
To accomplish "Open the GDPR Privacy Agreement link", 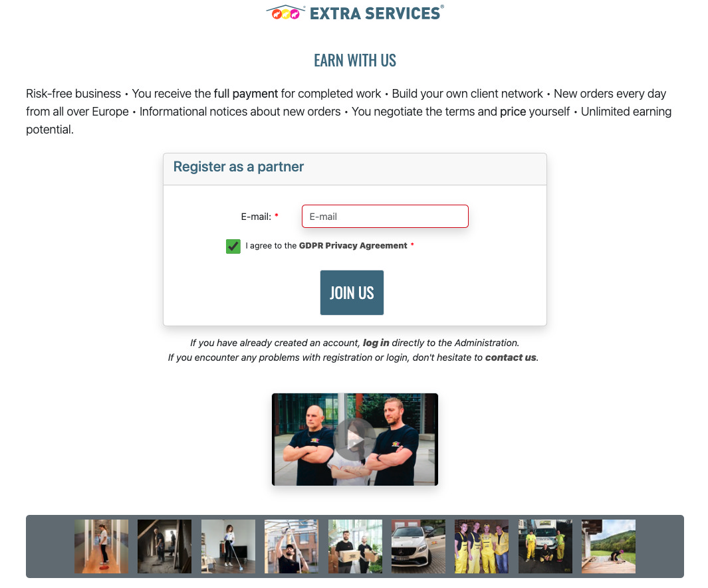I will point(352,246).
